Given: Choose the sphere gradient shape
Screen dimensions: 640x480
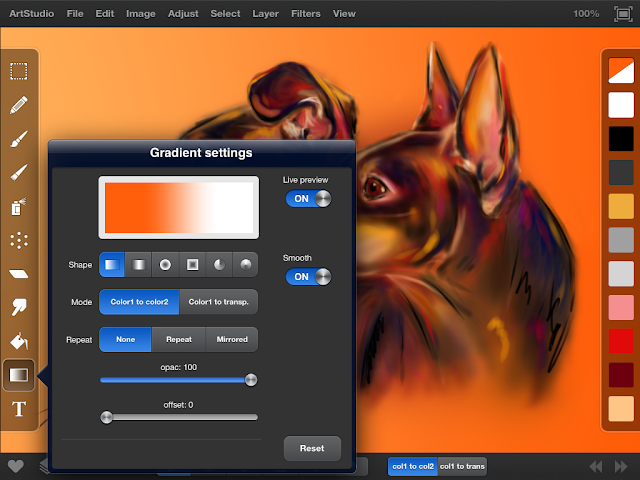Looking at the screenshot, I should (x=245, y=265).
